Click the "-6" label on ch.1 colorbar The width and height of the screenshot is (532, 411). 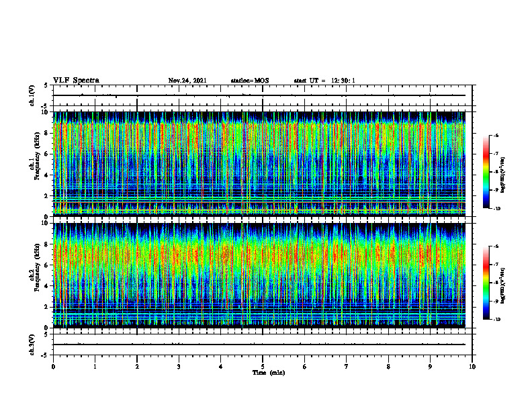point(496,135)
